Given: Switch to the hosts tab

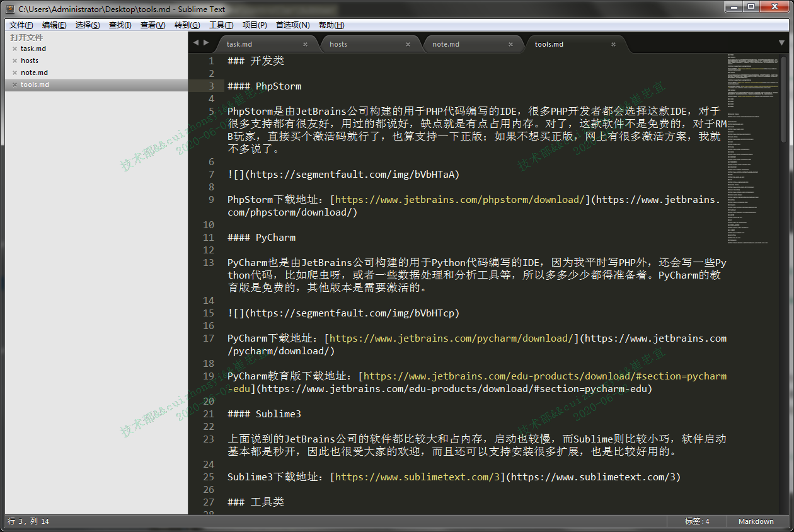Looking at the screenshot, I should point(338,44).
